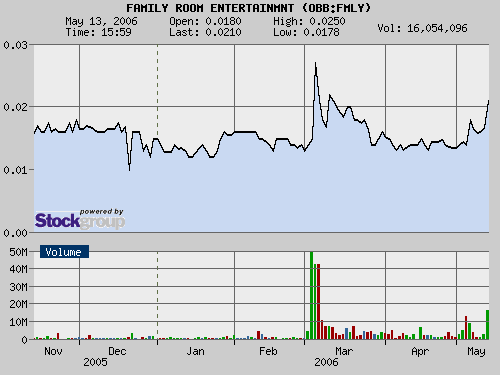Click the price peak in early March
Image resolution: width=500 pixels, height=375 pixels.
tap(316, 63)
